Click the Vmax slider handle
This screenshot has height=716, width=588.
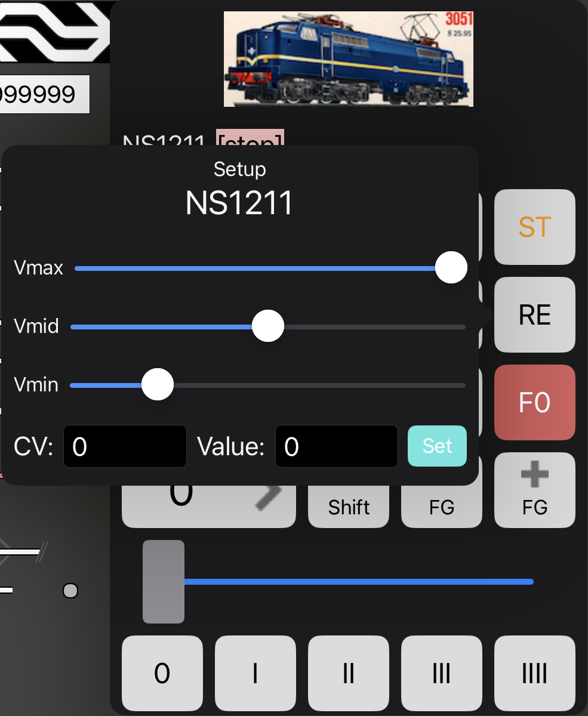(x=451, y=267)
